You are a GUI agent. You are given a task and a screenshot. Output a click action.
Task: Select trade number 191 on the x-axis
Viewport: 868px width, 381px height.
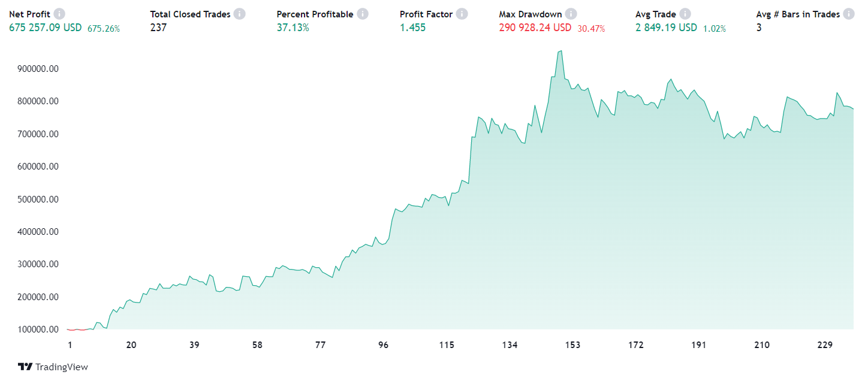click(698, 345)
